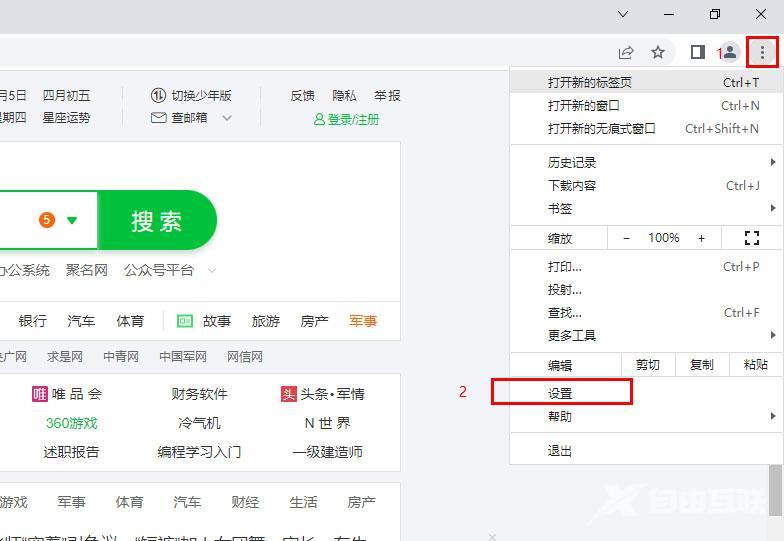Decrease zoom with the minus button
The image size is (784, 541).
626,238
